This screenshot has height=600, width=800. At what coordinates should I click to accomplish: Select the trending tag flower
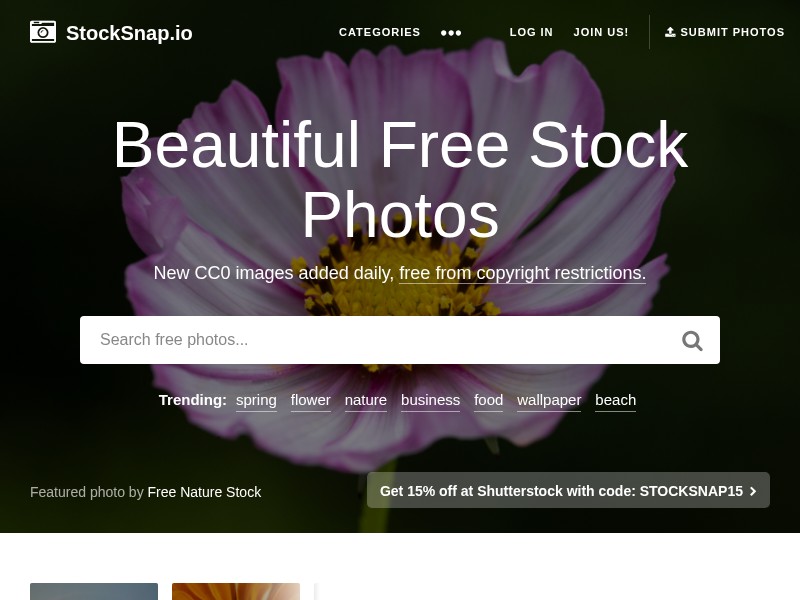(x=311, y=400)
